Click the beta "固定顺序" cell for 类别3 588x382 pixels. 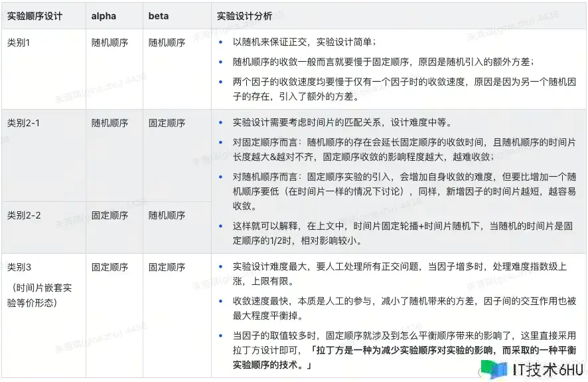167,267
